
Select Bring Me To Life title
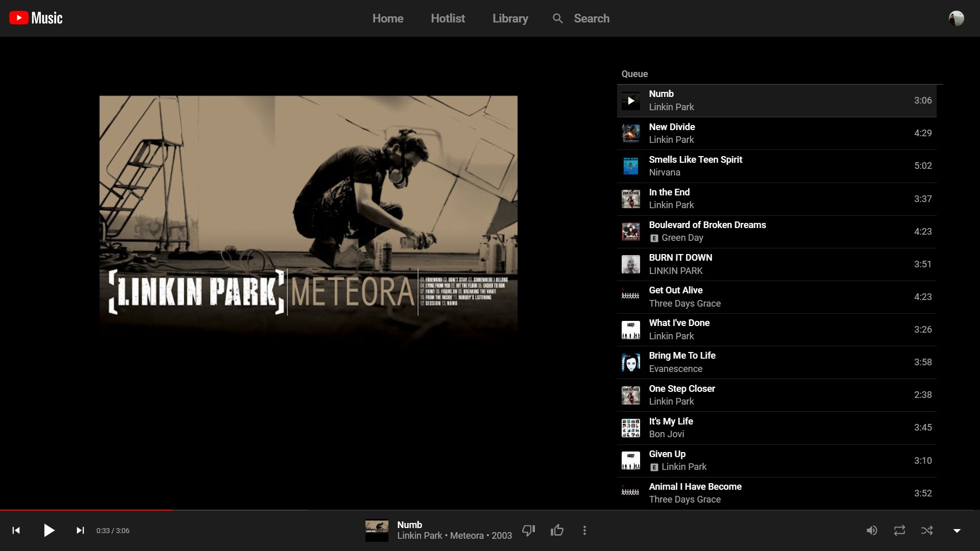[682, 356]
